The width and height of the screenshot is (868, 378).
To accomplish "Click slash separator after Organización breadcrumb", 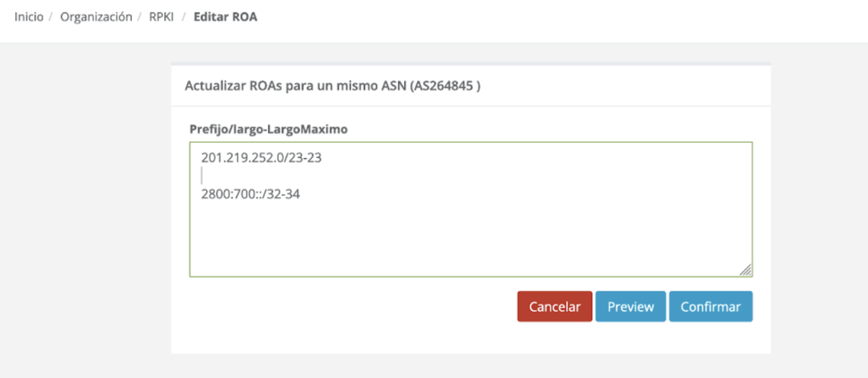I will 141,17.
